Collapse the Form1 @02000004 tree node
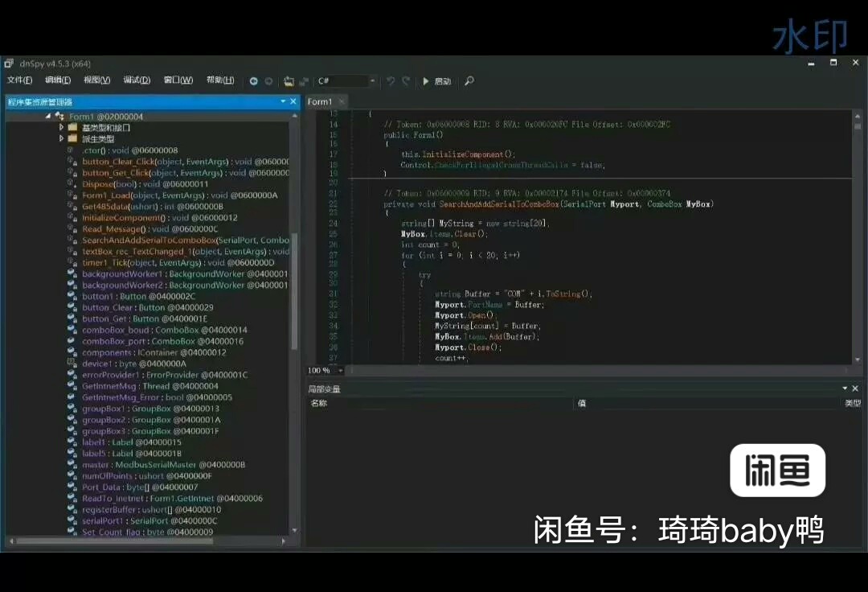The height and width of the screenshot is (592, 868). pos(48,117)
